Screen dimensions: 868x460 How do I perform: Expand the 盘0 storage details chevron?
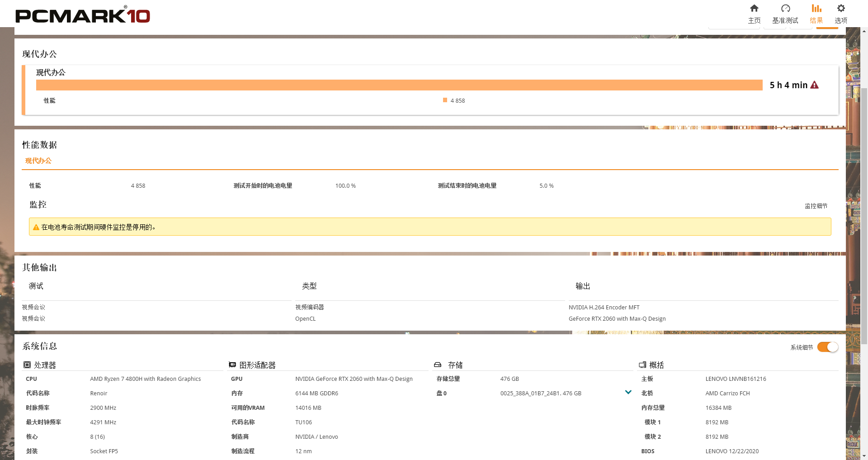pos(628,392)
